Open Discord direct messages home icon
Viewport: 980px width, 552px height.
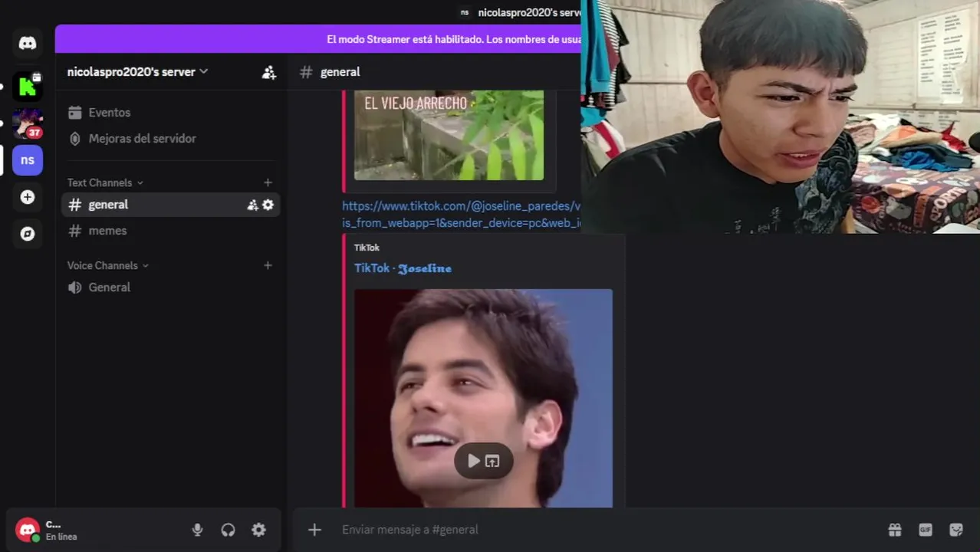(28, 43)
